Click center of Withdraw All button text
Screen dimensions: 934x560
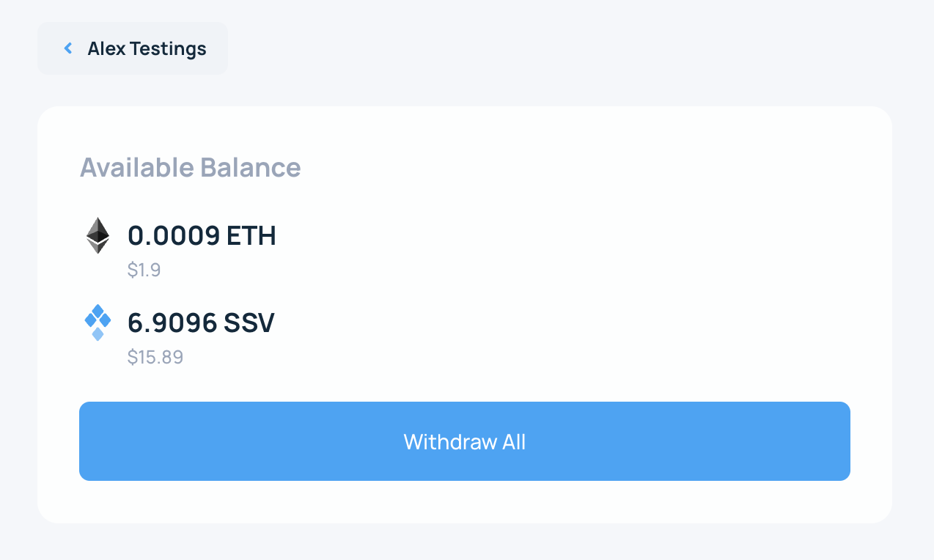pyautogui.click(x=464, y=442)
